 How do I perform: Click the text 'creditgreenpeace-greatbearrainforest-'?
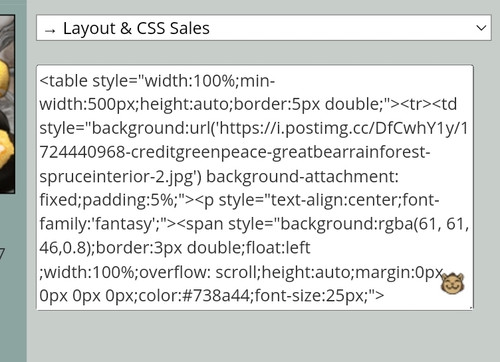pyautogui.click(x=280, y=153)
